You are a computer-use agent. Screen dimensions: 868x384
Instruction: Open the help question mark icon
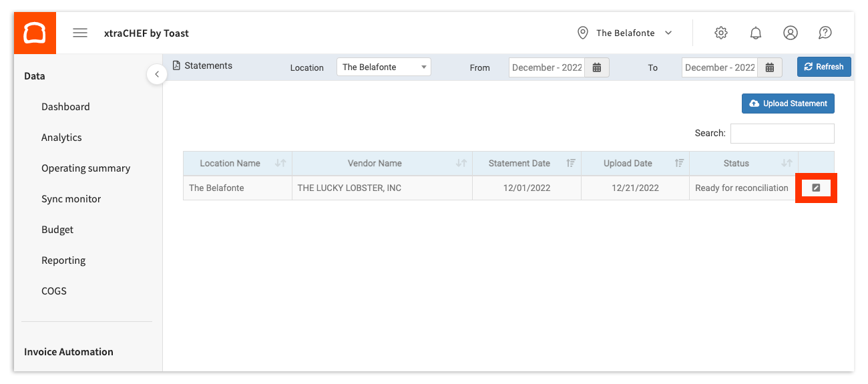(825, 33)
